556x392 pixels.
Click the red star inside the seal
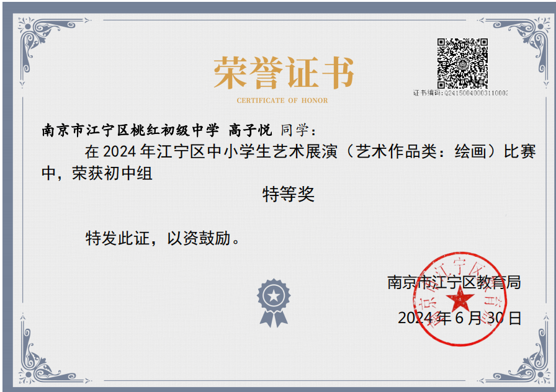click(x=460, y=301)
